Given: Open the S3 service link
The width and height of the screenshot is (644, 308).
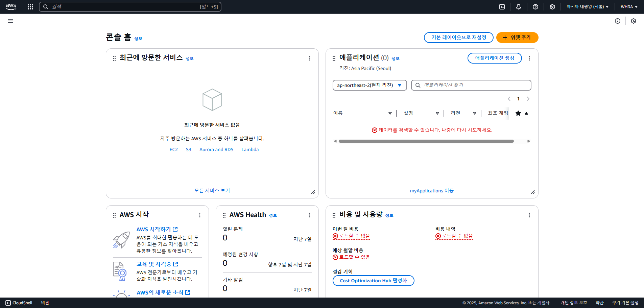Looking at the screenshot, I should click(x=189, y=149).
